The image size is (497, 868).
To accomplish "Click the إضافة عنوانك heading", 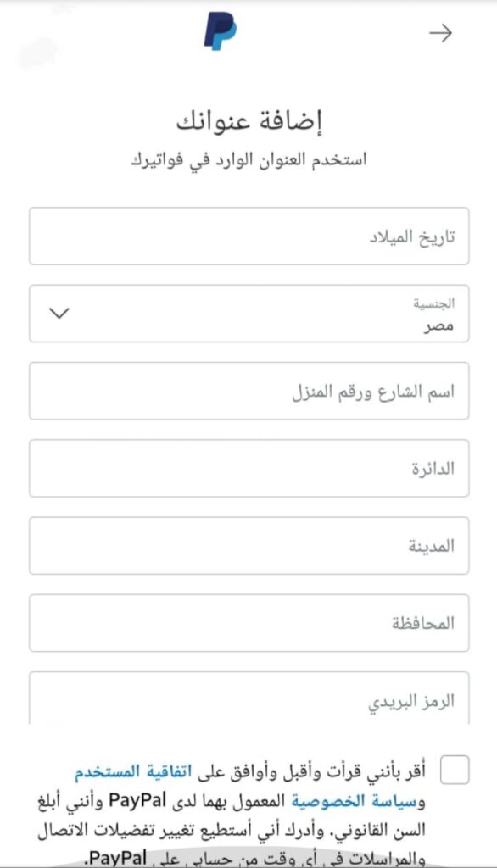I will (x=249, y=120).
